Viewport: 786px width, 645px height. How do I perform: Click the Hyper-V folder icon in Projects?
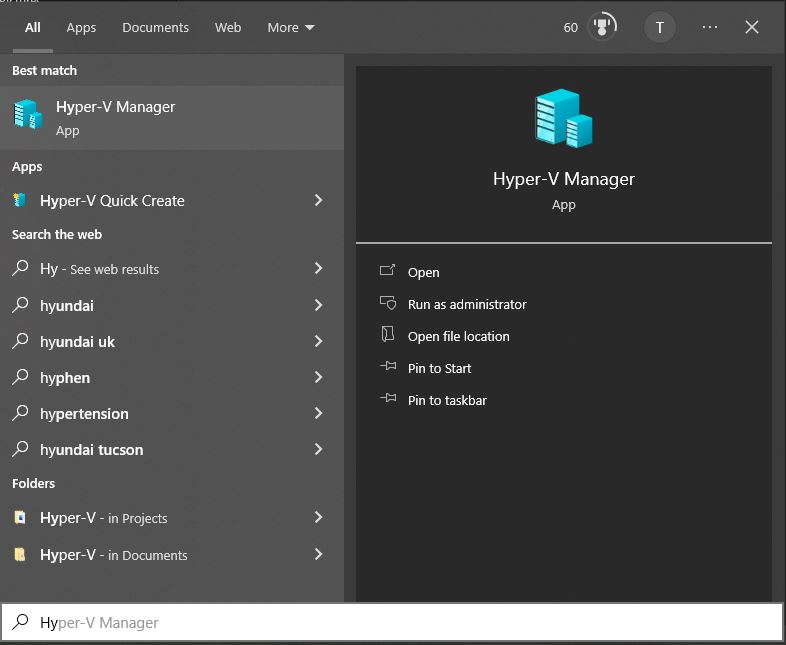tap(20, 518)
